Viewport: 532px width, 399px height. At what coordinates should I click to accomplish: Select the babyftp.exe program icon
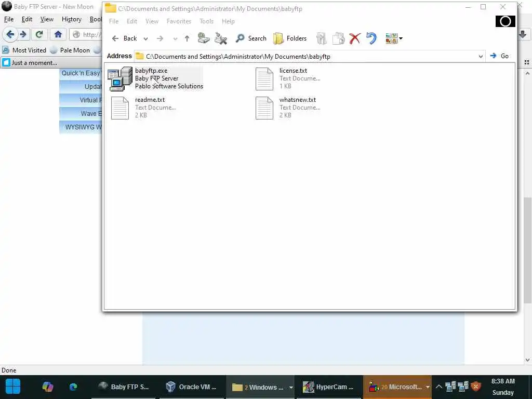pyautogui.click(x=120, y=79)
